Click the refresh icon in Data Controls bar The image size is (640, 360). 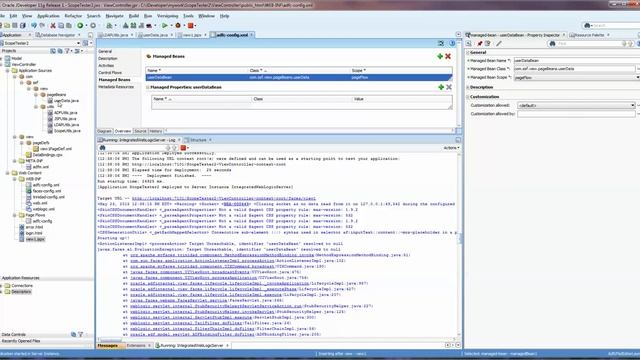73,334
